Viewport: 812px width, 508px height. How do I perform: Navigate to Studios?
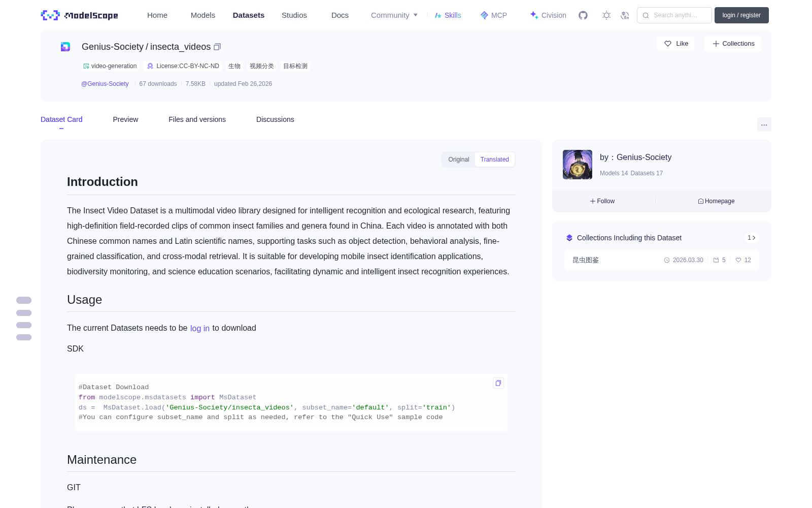point(294,15)
